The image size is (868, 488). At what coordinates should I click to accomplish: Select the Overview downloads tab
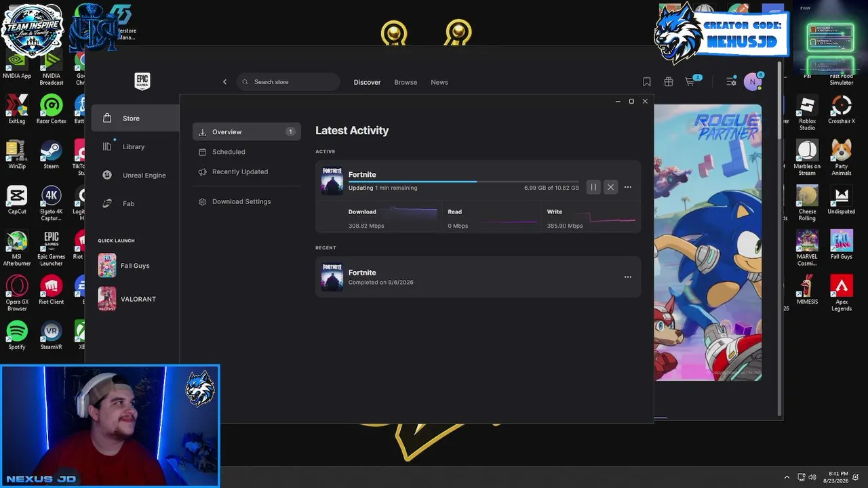click(246, 131)
